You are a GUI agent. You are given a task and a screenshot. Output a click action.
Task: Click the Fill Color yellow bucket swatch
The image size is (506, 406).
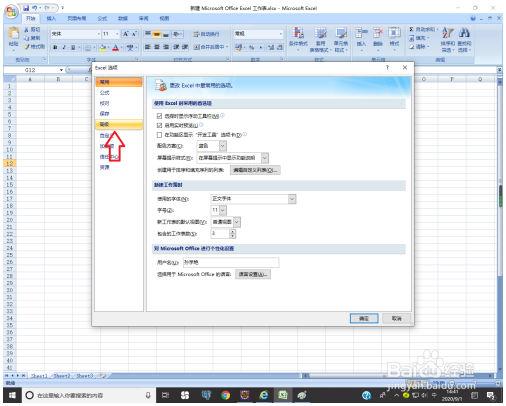click(103, 48)
